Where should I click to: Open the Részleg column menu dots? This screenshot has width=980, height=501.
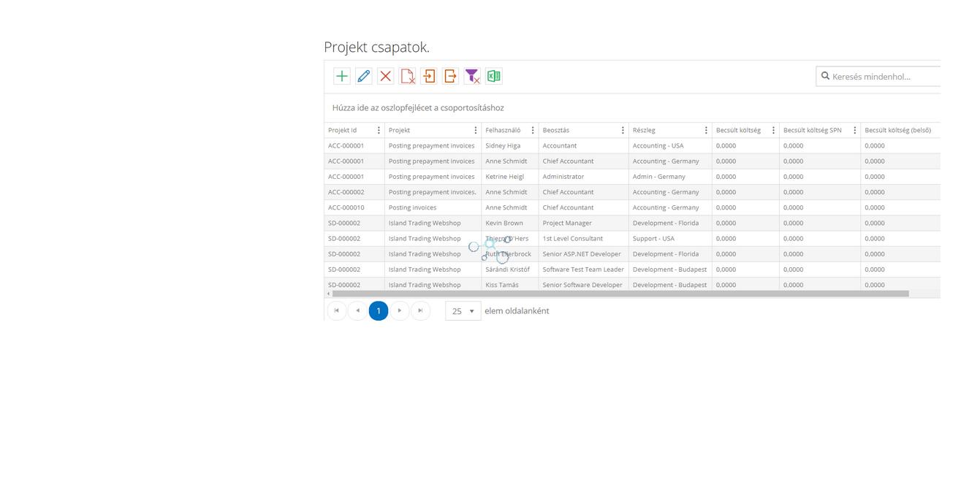coord(706,131)
